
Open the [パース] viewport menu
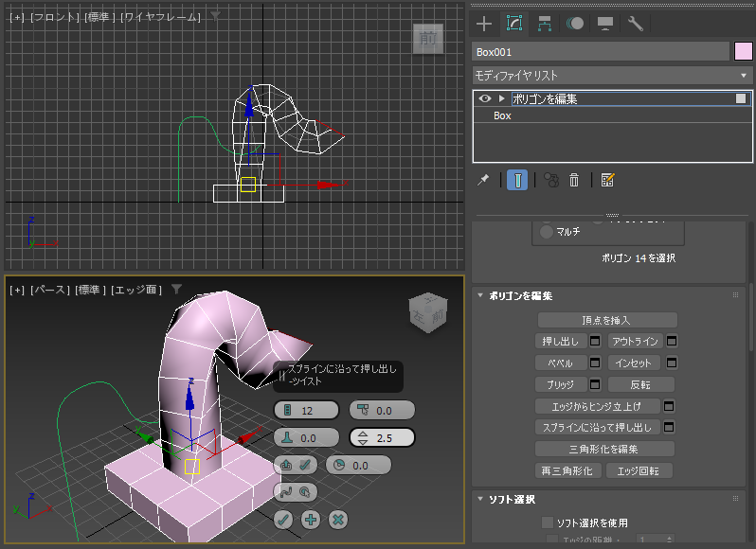tap(49, 290)
